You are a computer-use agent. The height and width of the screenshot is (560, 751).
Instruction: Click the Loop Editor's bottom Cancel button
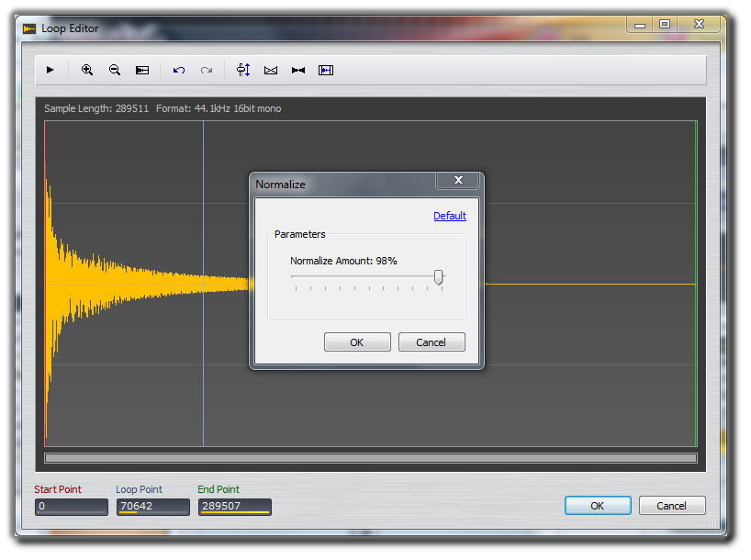click(672, 506)
